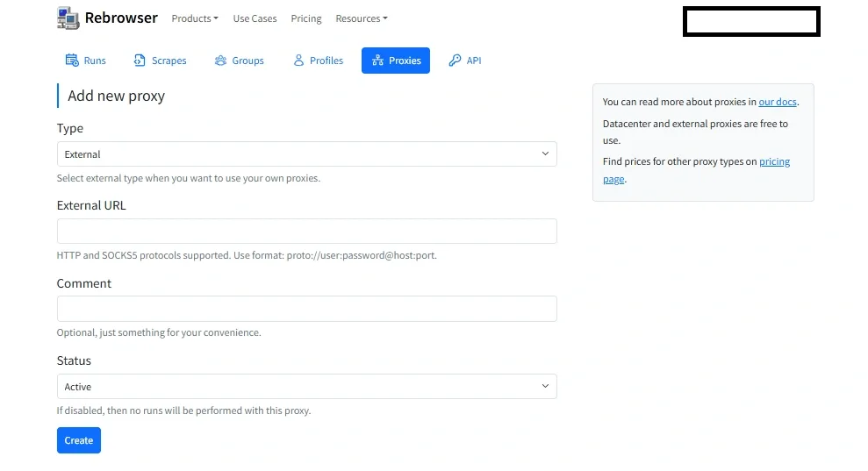Switch to the Scrapes tab
The image size is (868, 471).
pyautogui.click(x=160, y=61)
